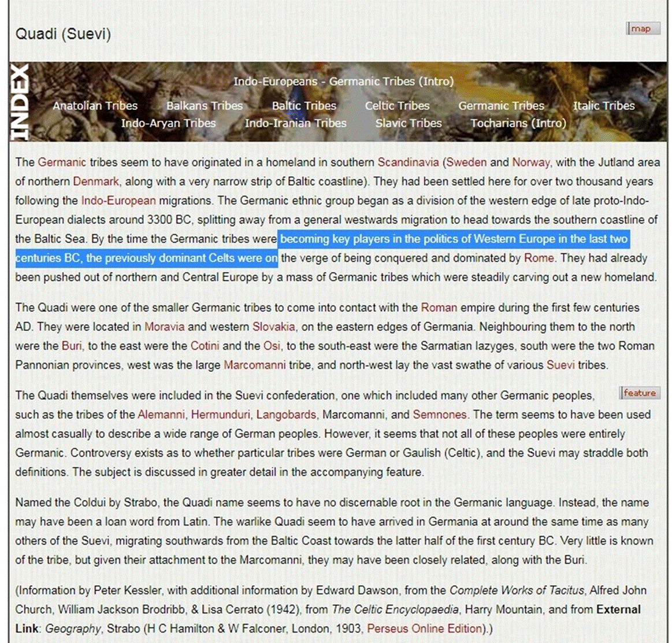This screenshot has height=643, width=672.
Task: Click the text 'Information by Peter Kessler'
Action: point(90,590)
